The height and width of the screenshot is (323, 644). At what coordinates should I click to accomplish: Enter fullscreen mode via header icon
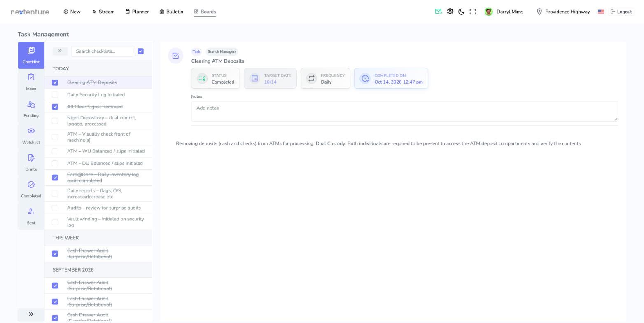[x=473, y=12]
